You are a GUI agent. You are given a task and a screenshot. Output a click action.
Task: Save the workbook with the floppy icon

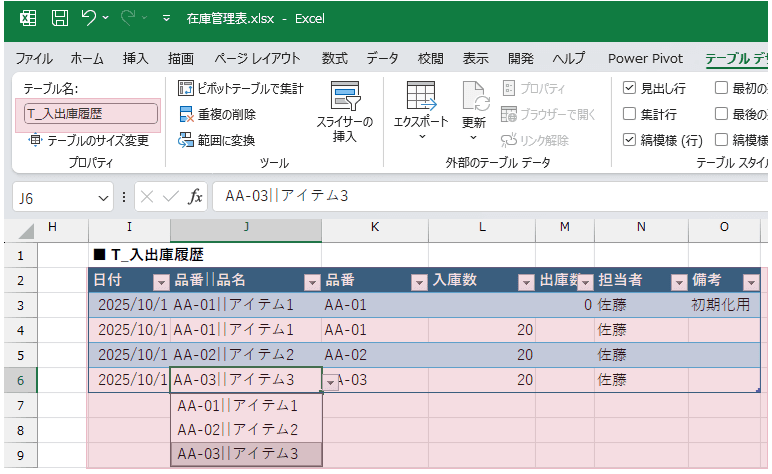(x=60, y=19)
